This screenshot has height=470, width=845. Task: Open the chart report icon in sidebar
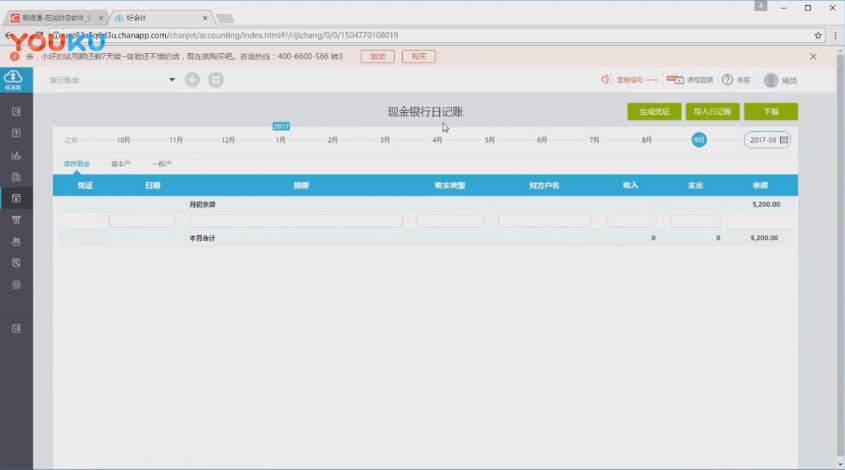[x=16, y=155]
